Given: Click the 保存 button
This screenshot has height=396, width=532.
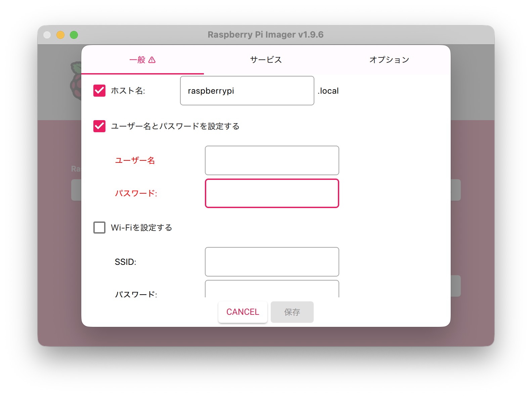Looking at the screenshot, I should pos(292,312).
